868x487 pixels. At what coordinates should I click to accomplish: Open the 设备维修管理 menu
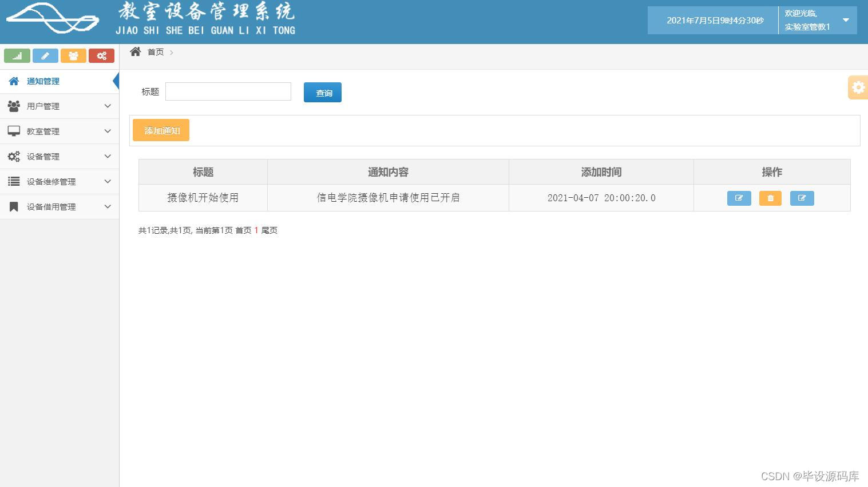60,182
